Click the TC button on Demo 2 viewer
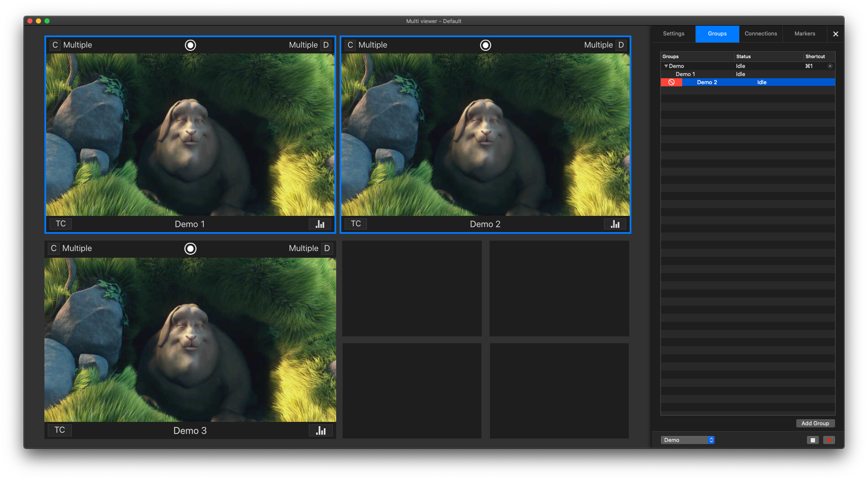 click(x=356, y=224)
